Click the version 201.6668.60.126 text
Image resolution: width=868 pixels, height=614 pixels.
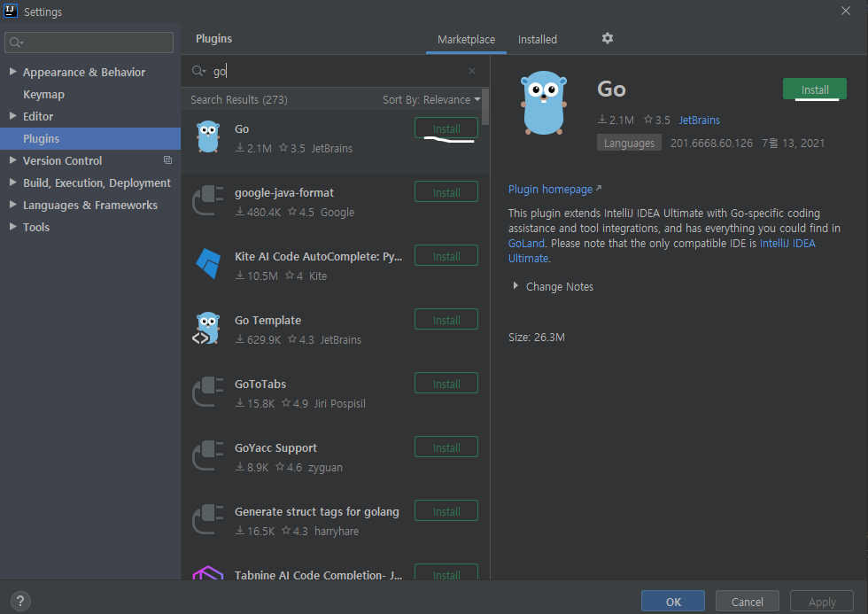[x=711, y=143]
